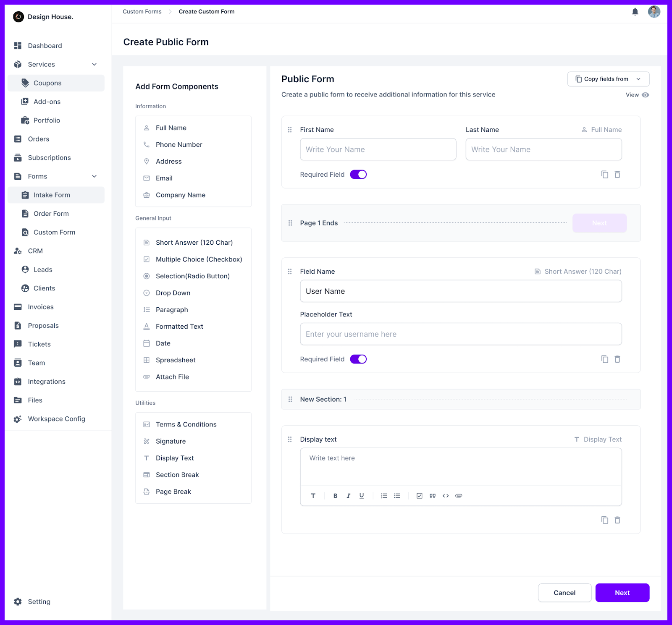Switch to the Order Form section

[51, 213]
